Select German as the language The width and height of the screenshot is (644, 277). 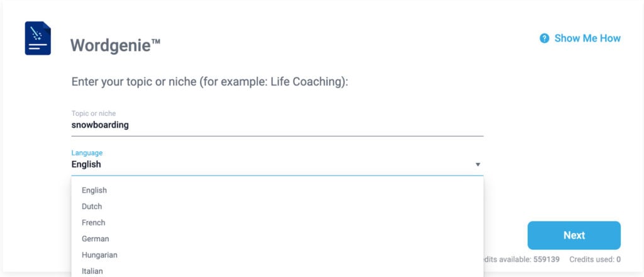(96, 239)
